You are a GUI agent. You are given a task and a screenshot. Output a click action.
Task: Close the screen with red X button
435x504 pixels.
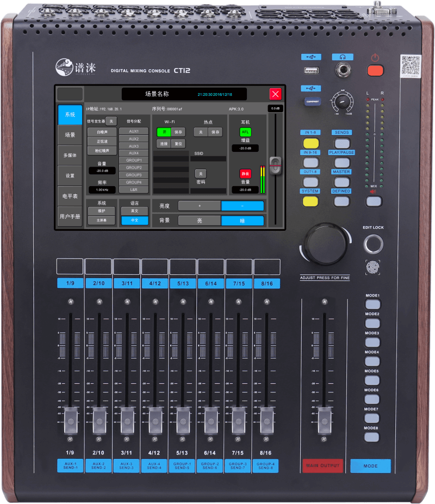[x=276, y=94]
